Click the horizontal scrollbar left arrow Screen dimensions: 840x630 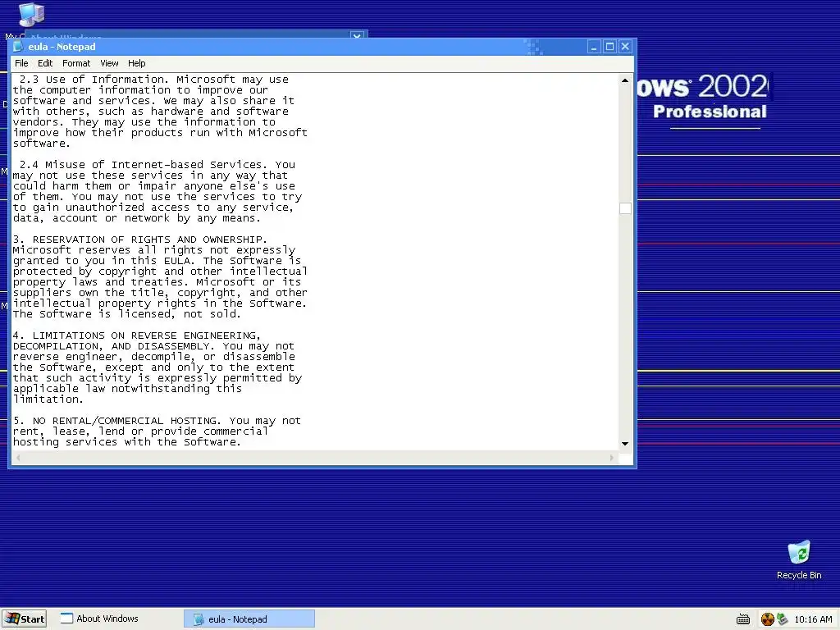(x=18, y=458)
